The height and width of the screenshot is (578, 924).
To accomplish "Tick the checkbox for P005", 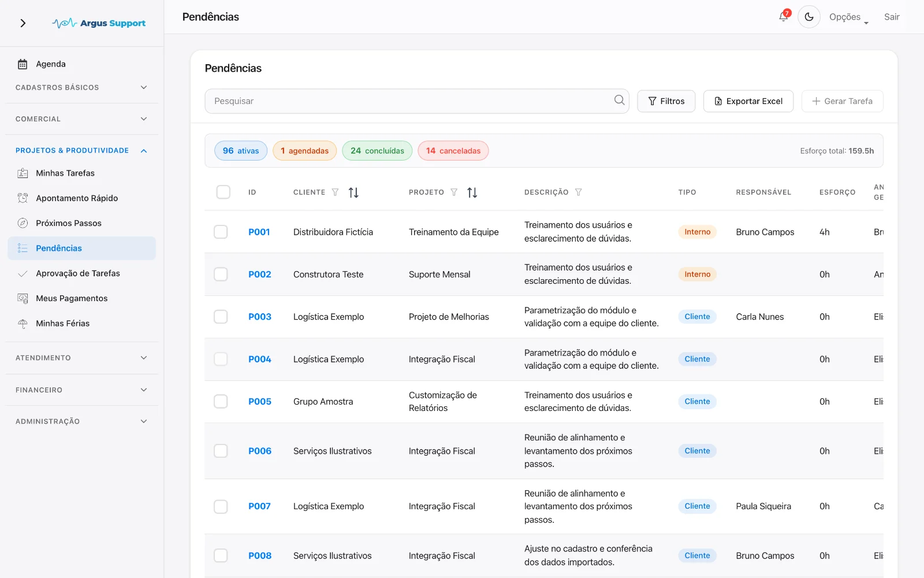I will (221, 401).
